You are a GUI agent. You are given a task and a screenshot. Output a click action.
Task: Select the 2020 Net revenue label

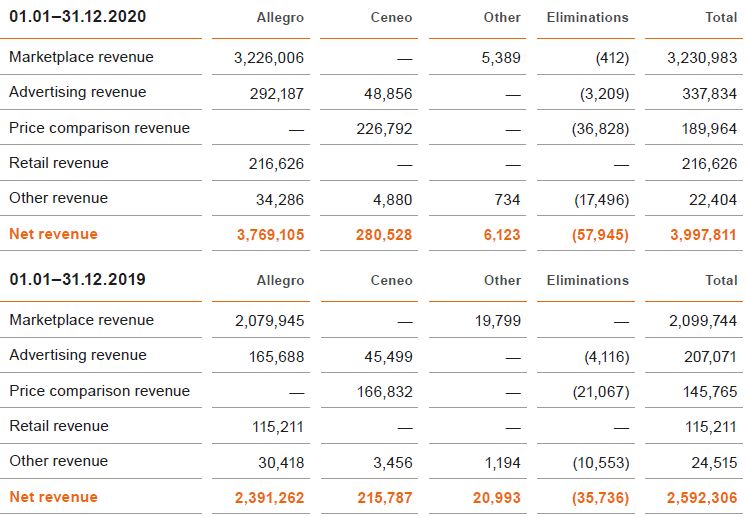[x=53, y=234]
